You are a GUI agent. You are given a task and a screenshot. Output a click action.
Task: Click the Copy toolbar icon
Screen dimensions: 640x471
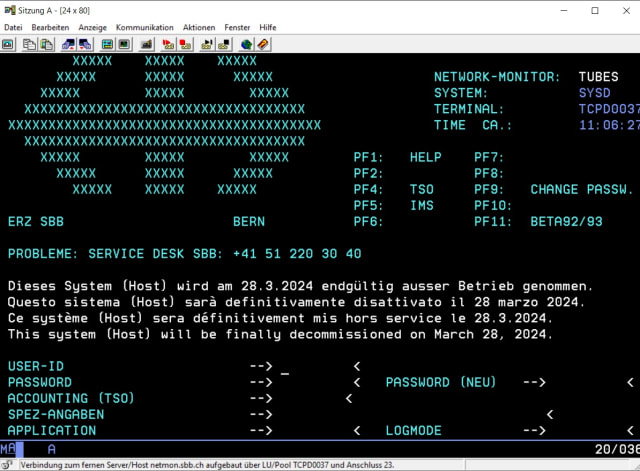29,44
